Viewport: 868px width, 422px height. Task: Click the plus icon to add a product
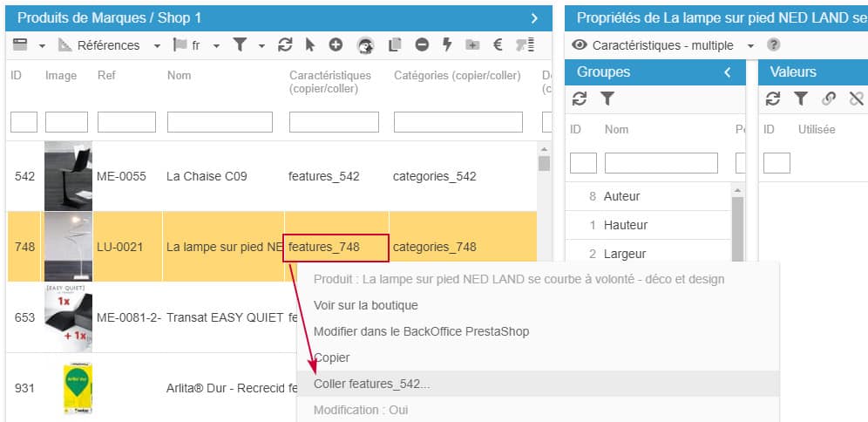pyautogui.click(x=336, y=45)
